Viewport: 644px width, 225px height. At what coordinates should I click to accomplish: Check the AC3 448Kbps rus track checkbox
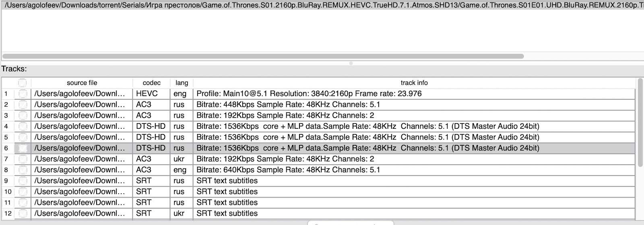click(23, 105)
